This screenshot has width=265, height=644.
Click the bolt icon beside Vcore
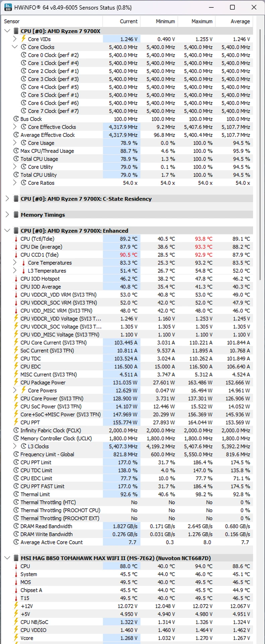coord(16,638)
